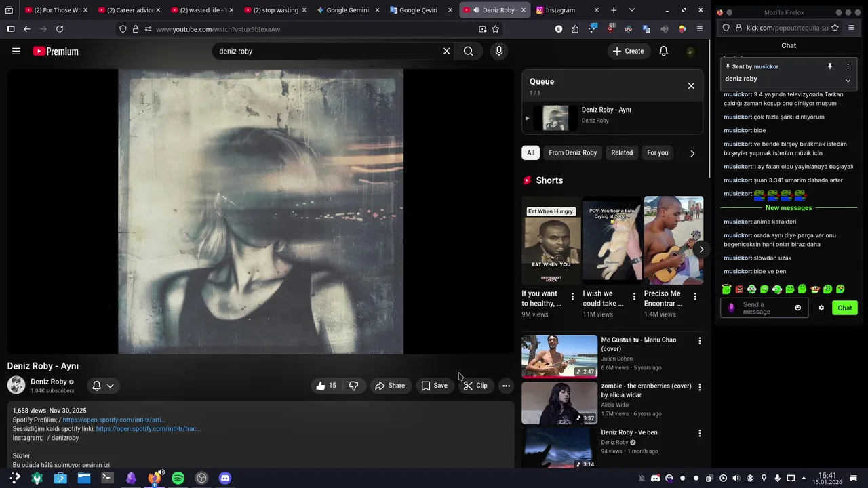Click the YouTube search magnifier button
Viewport: 868px width, 488px height.
point(469,52)
